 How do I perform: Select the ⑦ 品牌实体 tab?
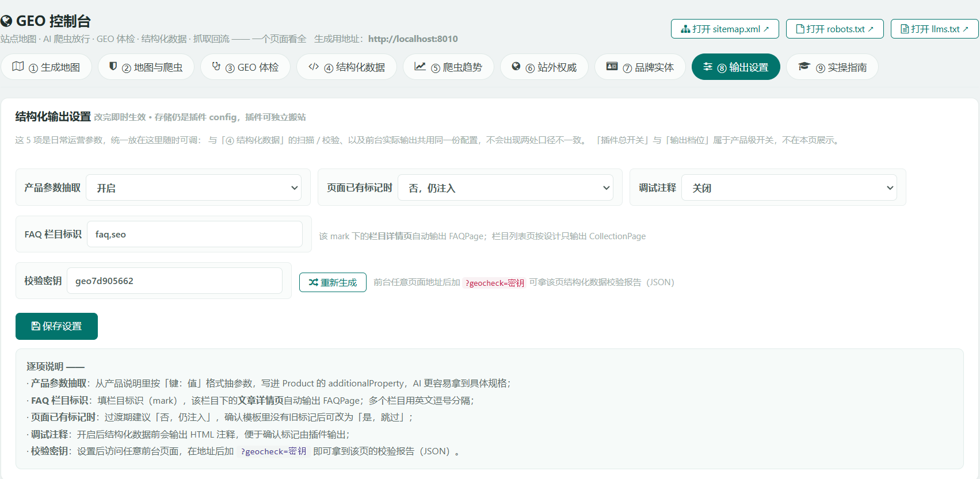[x=640, y=67]
